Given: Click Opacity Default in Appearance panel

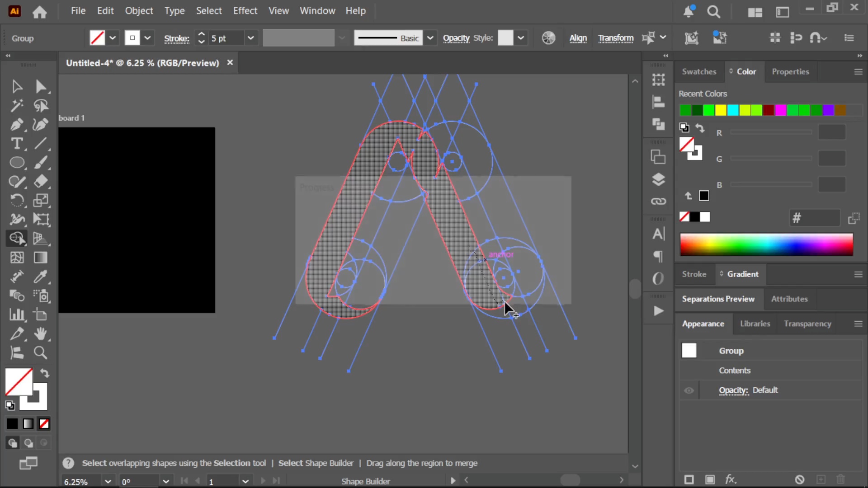Looking at the screenshot, I should point(748,390).
